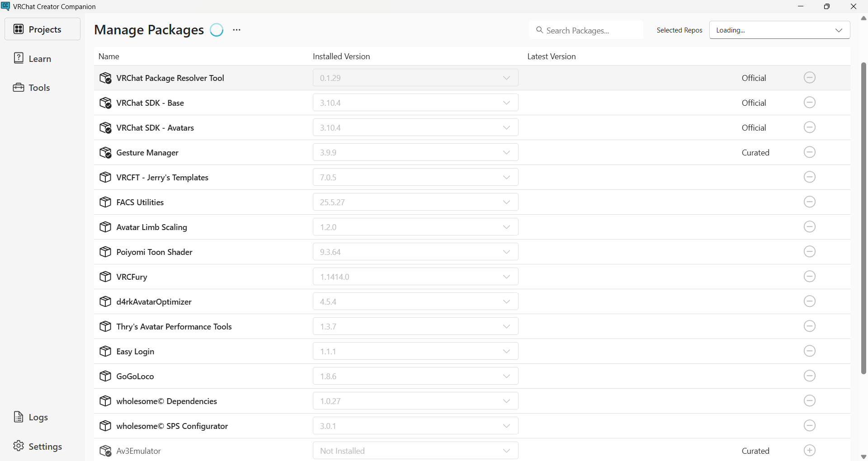Remove the FACS Utilities package
The image size is (868, 461).
point(810,202)
